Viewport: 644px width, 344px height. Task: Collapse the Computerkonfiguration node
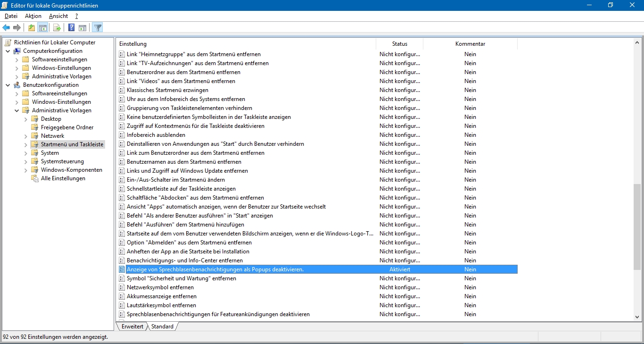pos(8,51)
